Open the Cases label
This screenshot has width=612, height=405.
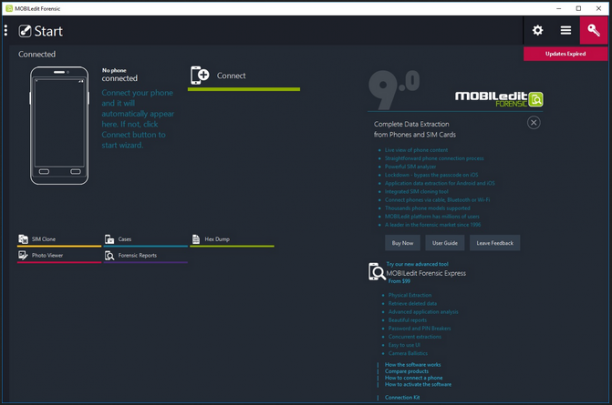(x=125, y=239)
